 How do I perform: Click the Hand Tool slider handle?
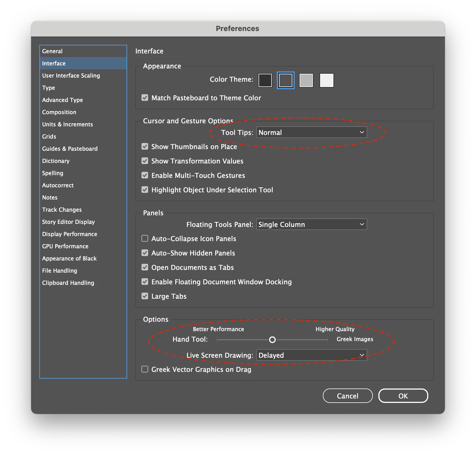tap(272, 340)
